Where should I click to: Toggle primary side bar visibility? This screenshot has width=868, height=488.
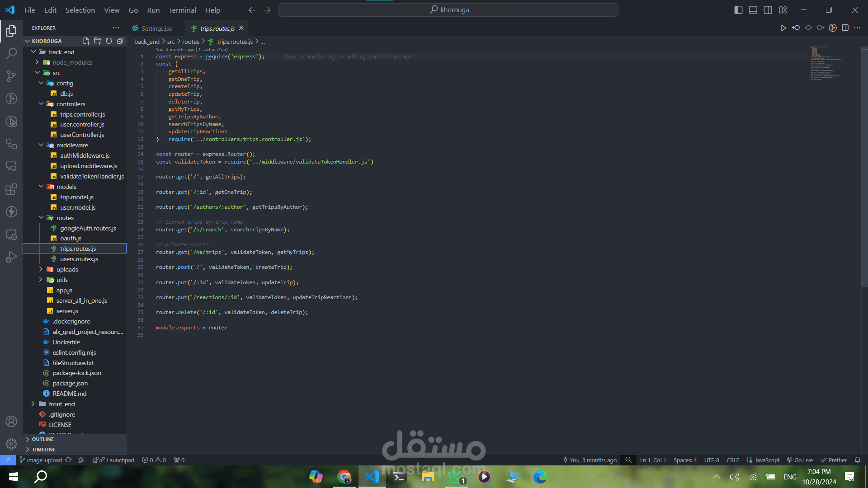pyautogui.click(x=738, y=10)
